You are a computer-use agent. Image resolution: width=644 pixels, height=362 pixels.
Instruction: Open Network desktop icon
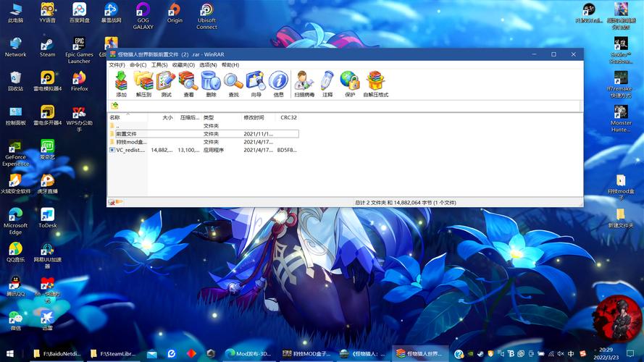click(x=16, y=47)
